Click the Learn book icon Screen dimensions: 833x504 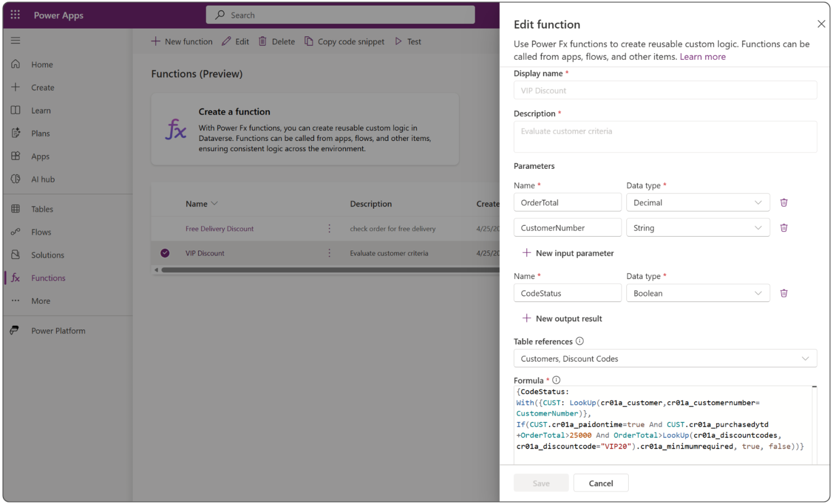(16, 110)
